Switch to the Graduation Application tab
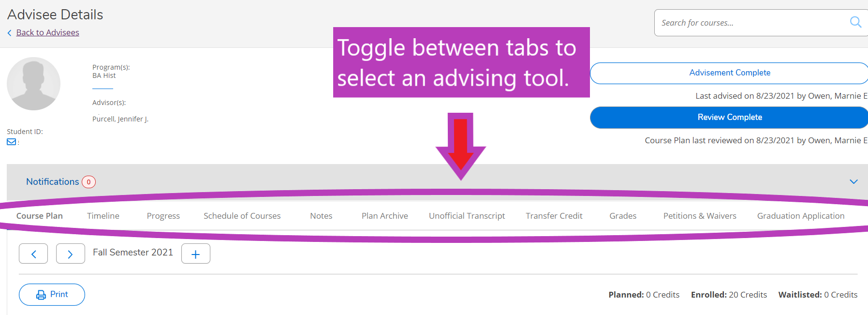 [800, 216]
